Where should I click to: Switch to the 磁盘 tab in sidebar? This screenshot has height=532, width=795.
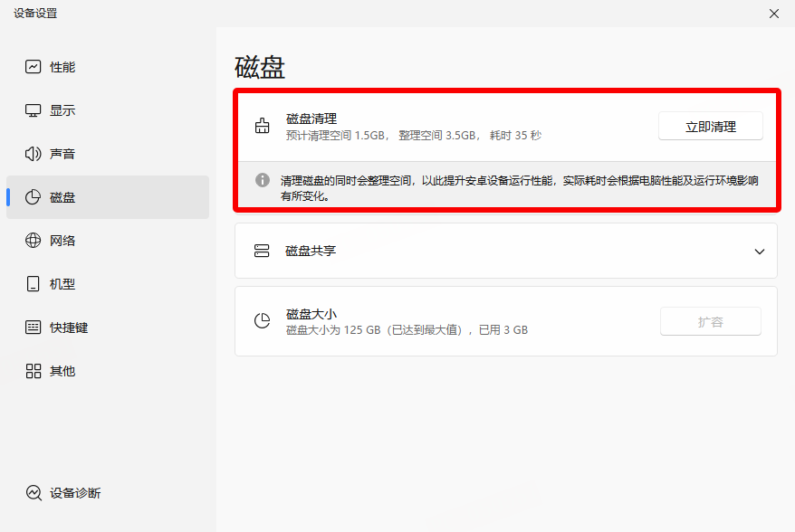click(108, 197)
